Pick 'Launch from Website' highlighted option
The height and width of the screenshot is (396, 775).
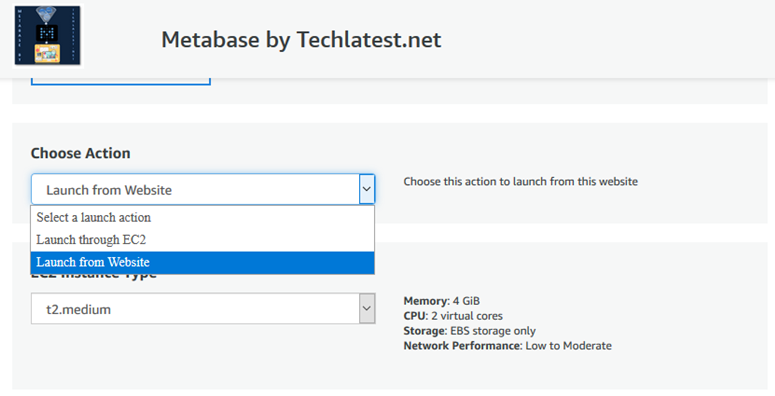tap(202, 263)
